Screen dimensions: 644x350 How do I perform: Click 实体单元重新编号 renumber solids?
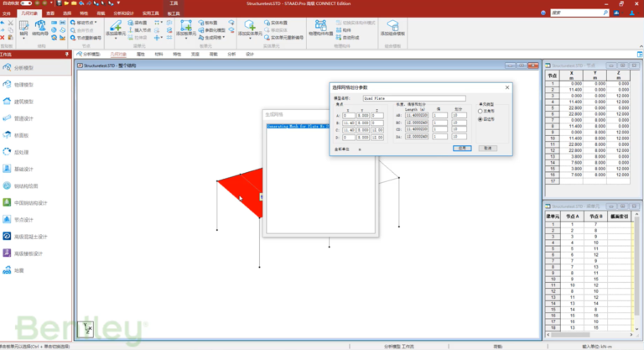point(283,38)
